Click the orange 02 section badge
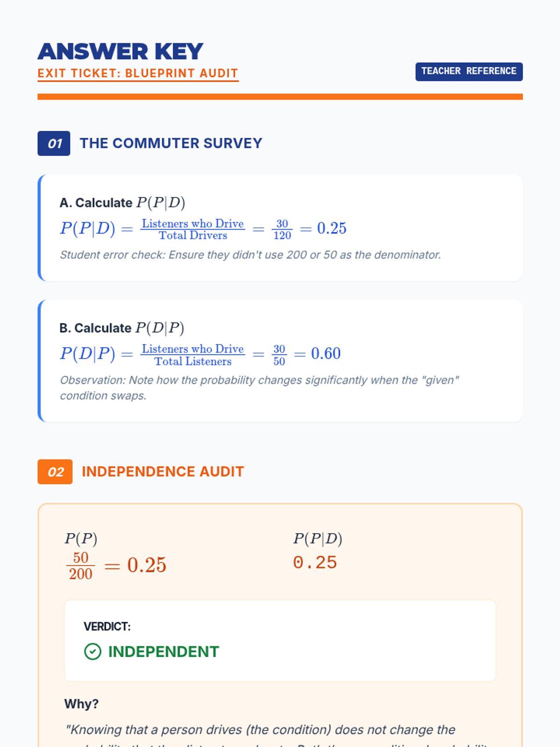The width and height of the screenshot is (560, 747). (55, 472)
